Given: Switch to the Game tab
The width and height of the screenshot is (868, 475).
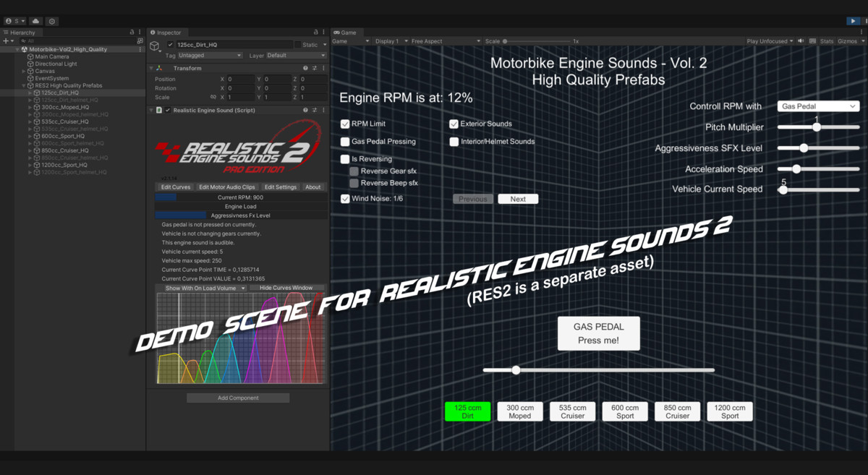Looking at the screenshot, I should [x=346, y=32].
